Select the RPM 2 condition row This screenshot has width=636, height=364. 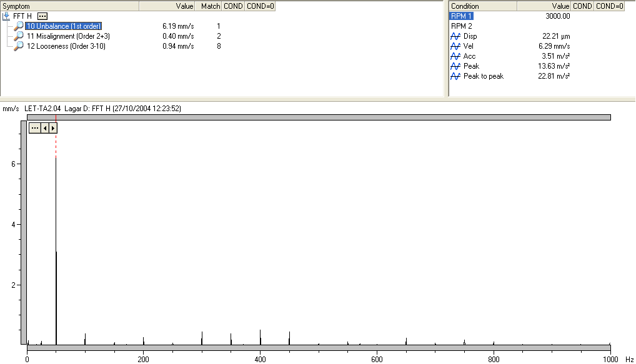tap(462, 26)
